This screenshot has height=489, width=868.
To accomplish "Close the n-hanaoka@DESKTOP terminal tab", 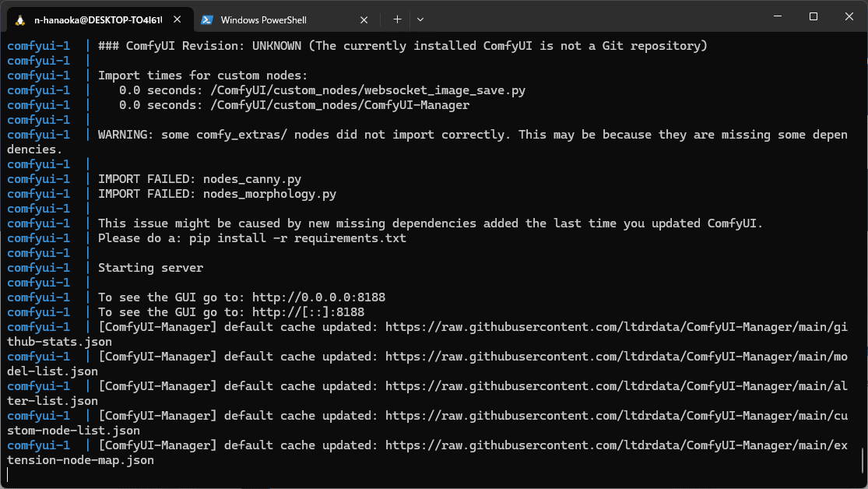I will coord(177,19).
